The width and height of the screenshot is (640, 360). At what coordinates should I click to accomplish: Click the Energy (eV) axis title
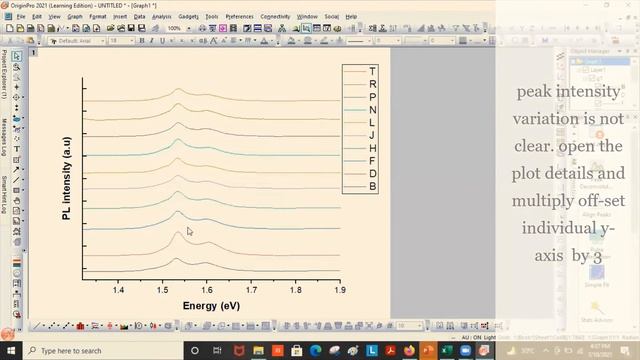pos(211,306)
